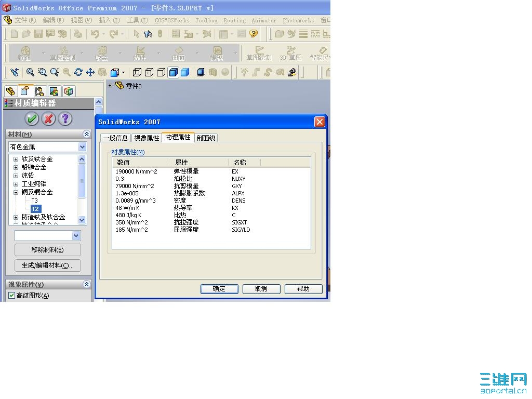Switch to Shaded With Edges mode

tap(173, 72)
